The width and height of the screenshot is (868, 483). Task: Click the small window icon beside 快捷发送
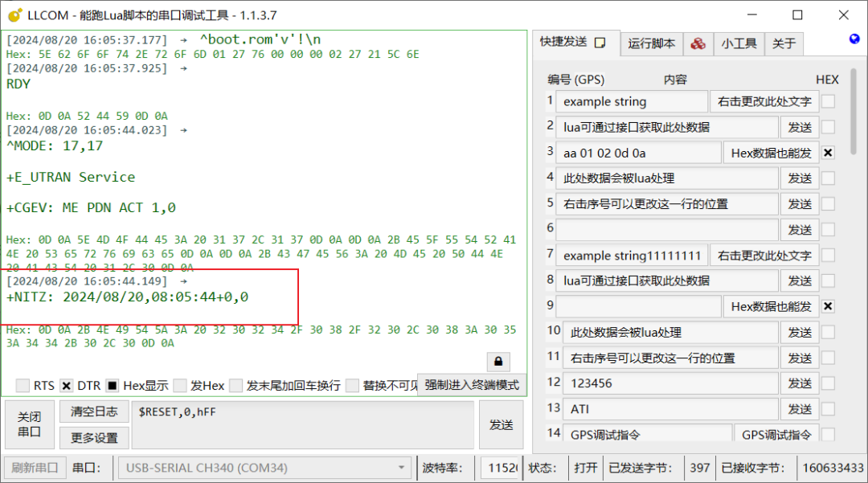tap(600, 43)
